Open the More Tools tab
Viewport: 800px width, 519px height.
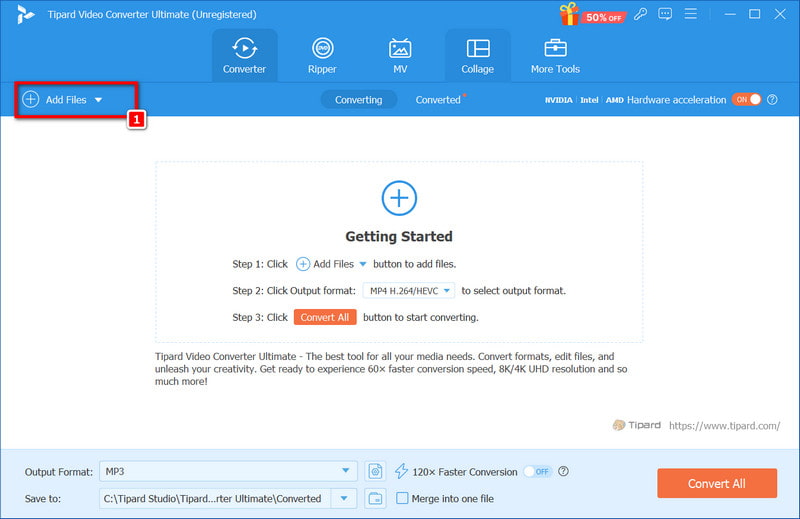[x=555, y=56]
